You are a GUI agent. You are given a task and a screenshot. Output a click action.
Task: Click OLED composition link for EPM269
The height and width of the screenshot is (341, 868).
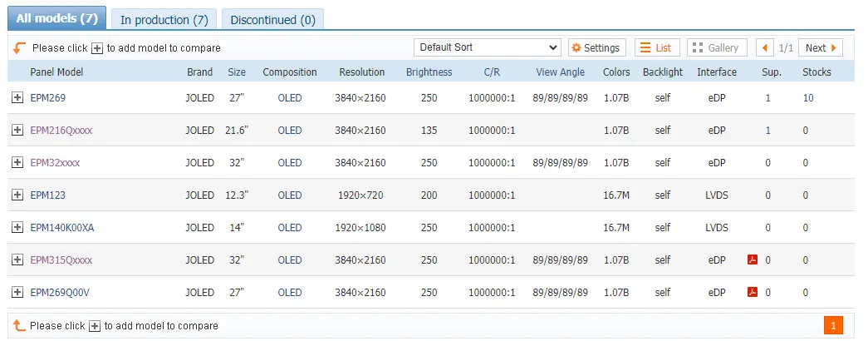pyautogui.click(x=290, y=98)
